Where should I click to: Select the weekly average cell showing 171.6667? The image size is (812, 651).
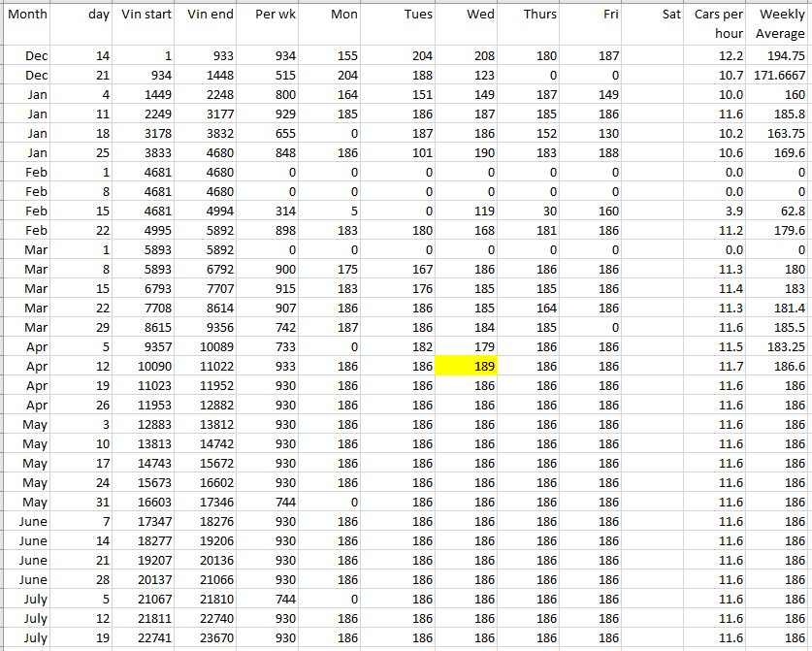point(779,75)
